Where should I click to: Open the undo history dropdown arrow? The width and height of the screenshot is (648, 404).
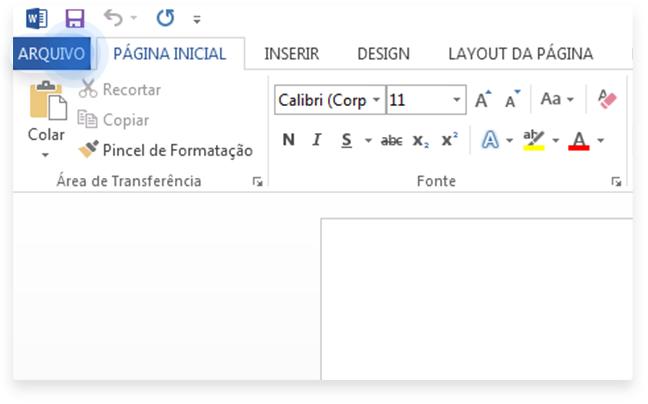pos(133,18)
